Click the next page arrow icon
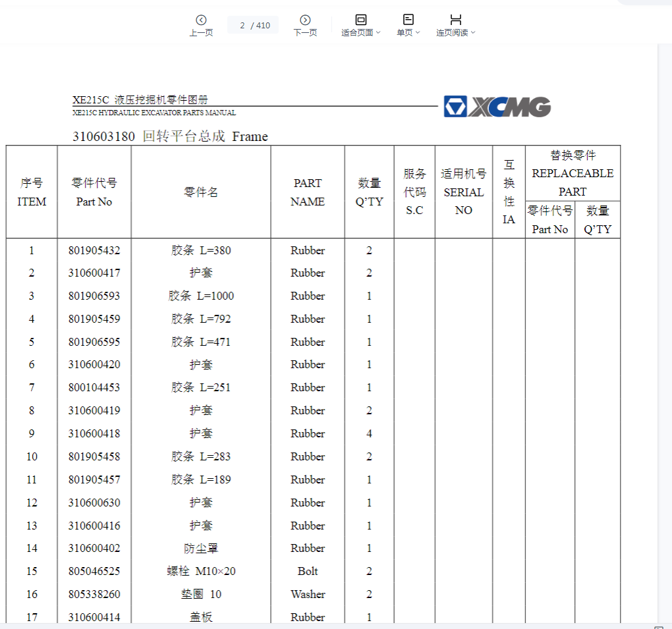Screen dimensions: 672x629 point(305,20)
